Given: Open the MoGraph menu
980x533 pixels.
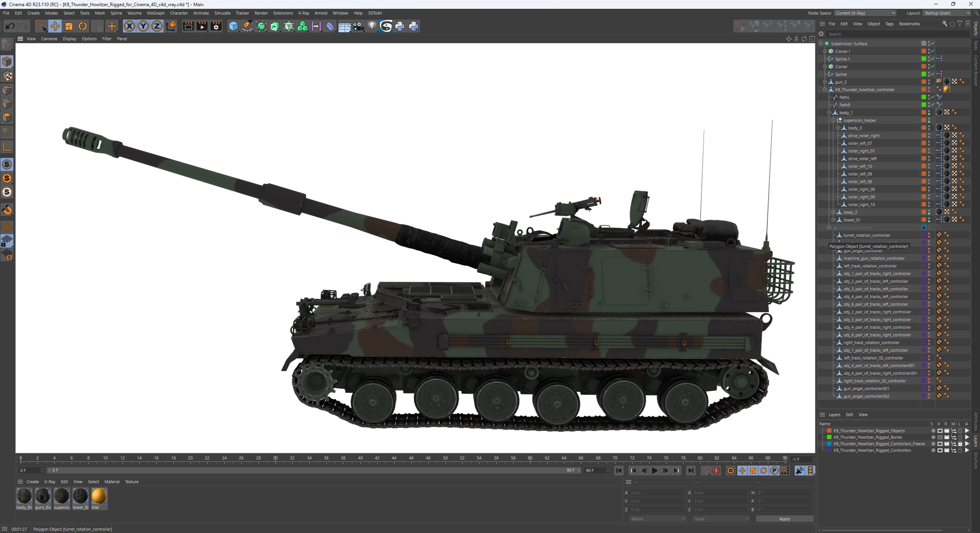Looking at the screenshot, I should pos(155,13).
